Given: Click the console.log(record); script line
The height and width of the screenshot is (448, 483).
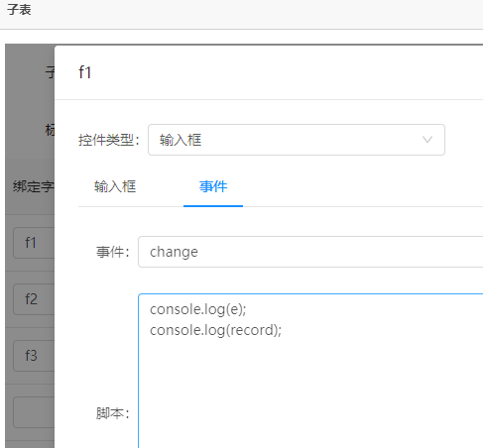Looking at the screenshot, I should (215, 330).
